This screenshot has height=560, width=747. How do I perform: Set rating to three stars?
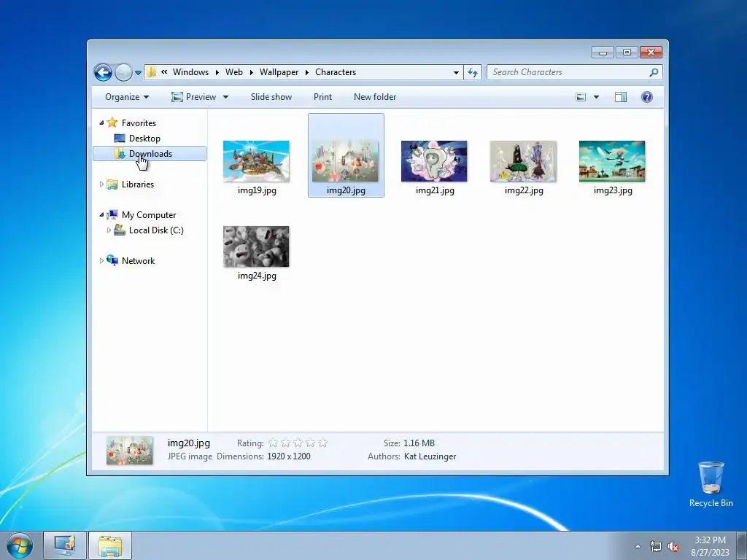click(298, 443)
